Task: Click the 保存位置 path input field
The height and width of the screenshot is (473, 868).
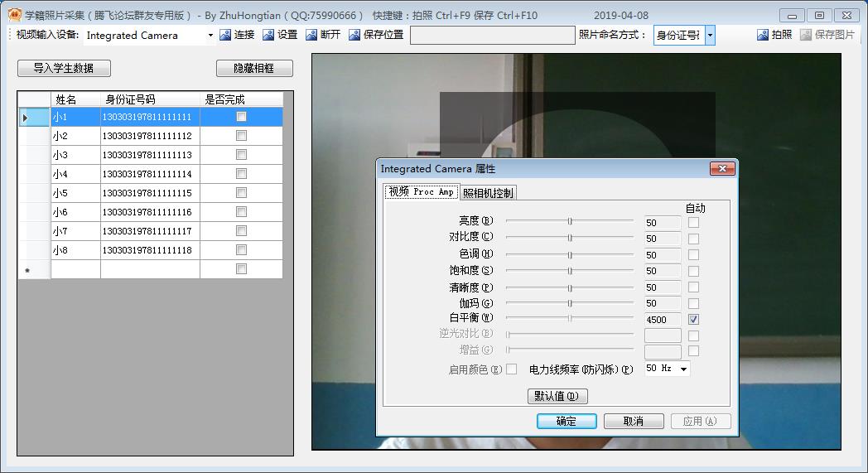Action: click(493, 35)
